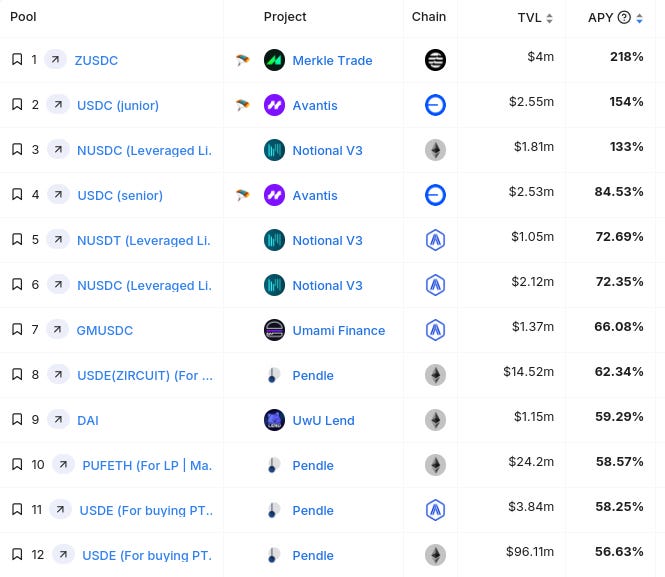
Task: Click the 84.53% APY value
Action: coord(619,191)
